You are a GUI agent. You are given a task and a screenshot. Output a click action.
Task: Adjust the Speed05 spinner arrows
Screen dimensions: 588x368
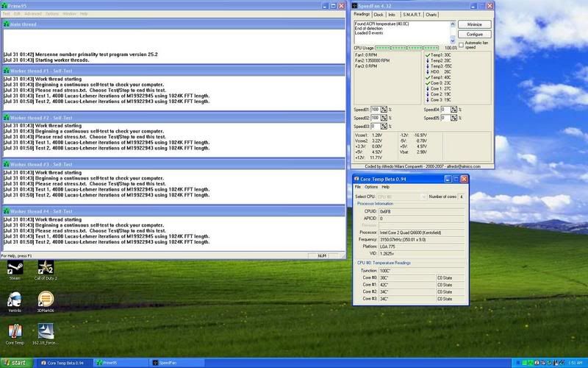point(453,118)
